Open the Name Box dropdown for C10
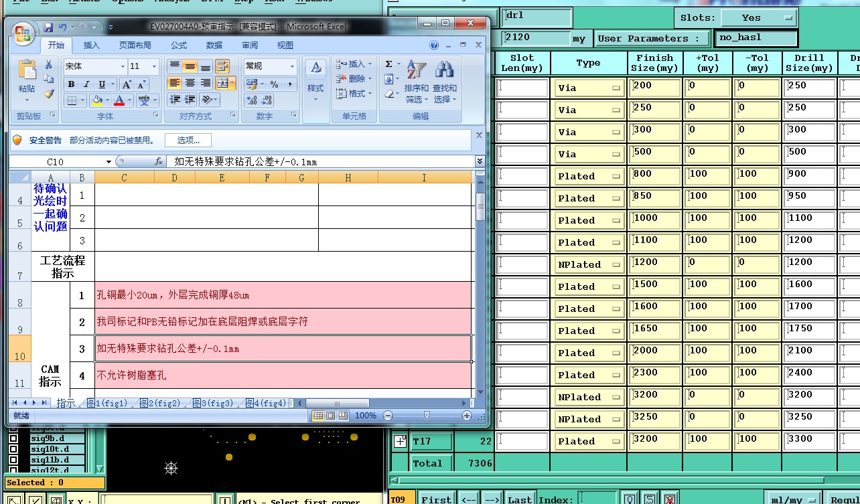Screen dimensions: 860x504 109,162
